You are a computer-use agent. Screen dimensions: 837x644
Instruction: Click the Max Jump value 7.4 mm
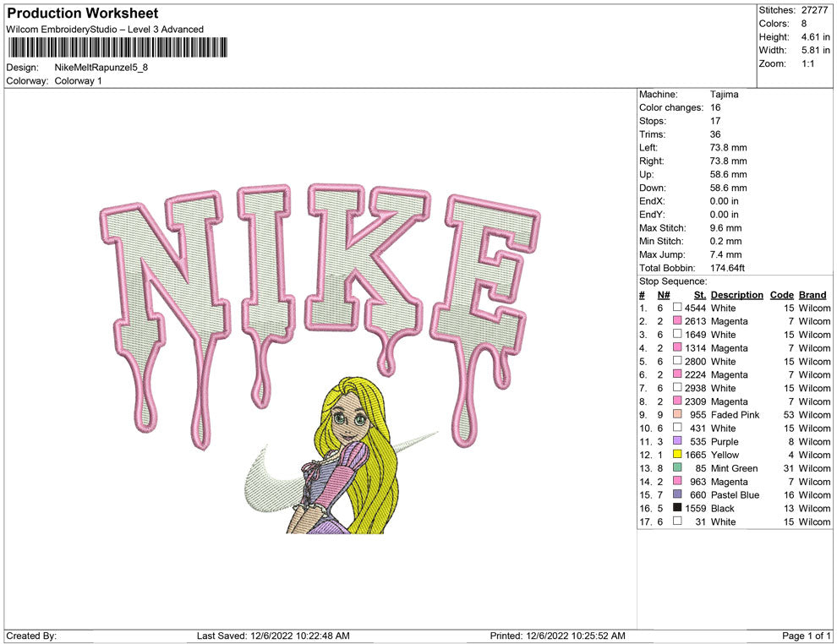(x=726, y=254)
